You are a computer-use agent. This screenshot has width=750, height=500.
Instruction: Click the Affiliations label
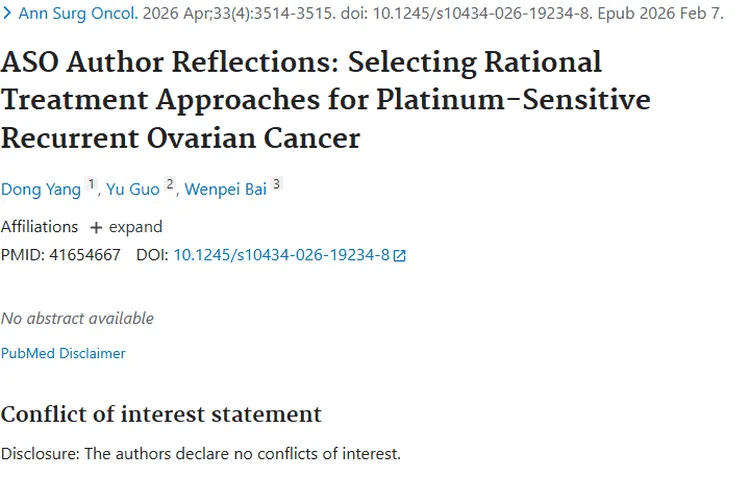39,227
